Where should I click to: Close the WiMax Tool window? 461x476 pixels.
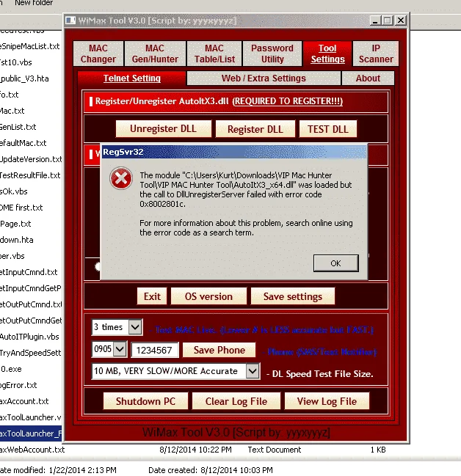pos(401,21)
